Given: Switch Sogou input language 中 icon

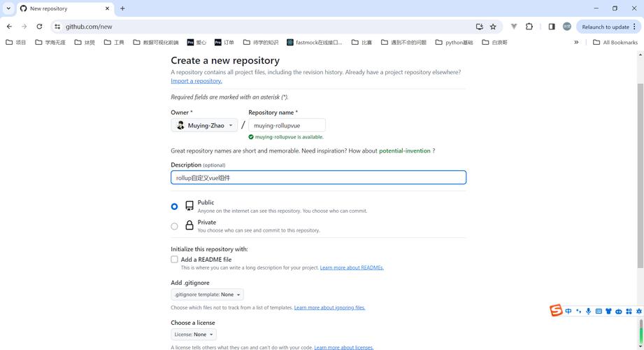Looking at the screenshot, I should click(x=568, y=311).
